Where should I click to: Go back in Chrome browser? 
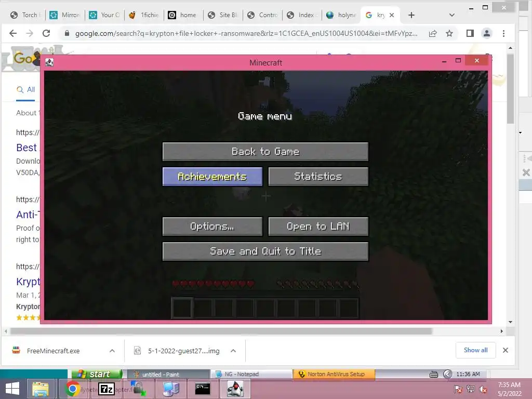tap(13, 33)
